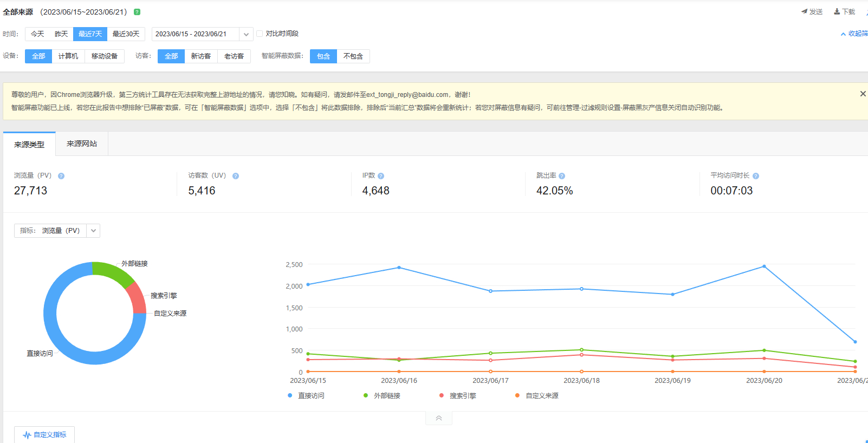
Task: Click the 自定义来源 donut chart label
Action: [x=170, y=314]
